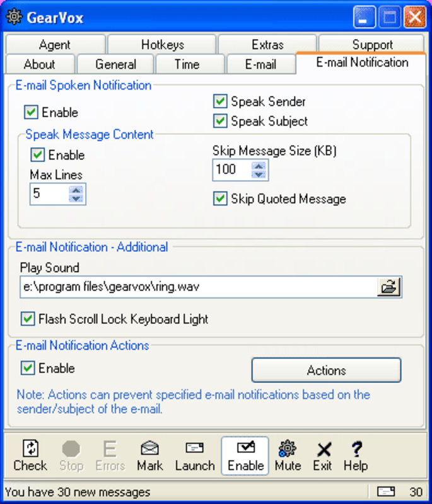Toggle Enable under Speak Message Content
This screenshot has width=432, height=504.
(x=38, y=155)
